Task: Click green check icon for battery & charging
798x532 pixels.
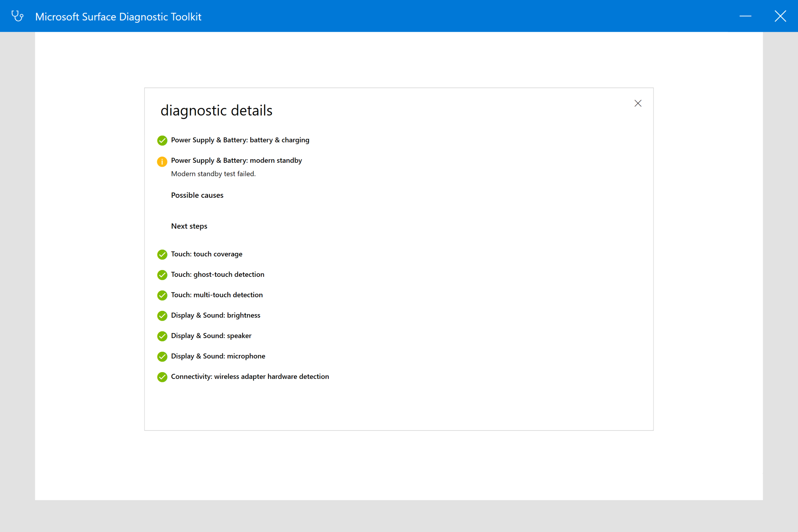Action: point(162,140)
